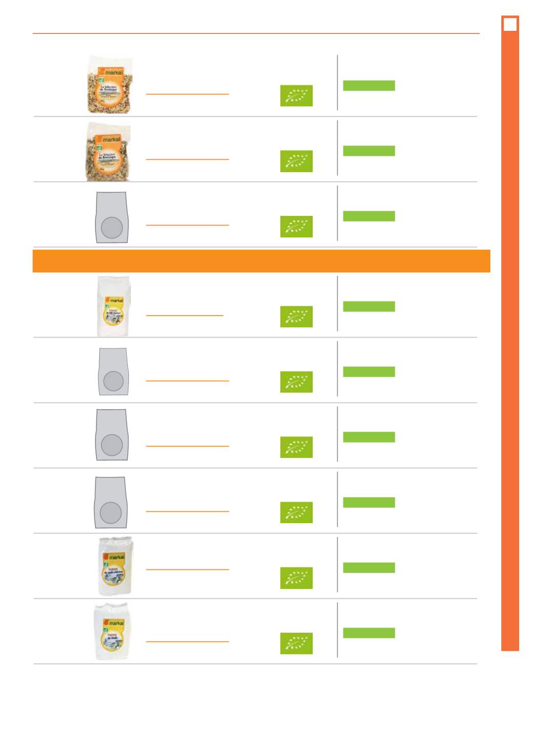Click the organic logo in the sixth product row
This screenshot has width=534, height=756.
point(296,447)
